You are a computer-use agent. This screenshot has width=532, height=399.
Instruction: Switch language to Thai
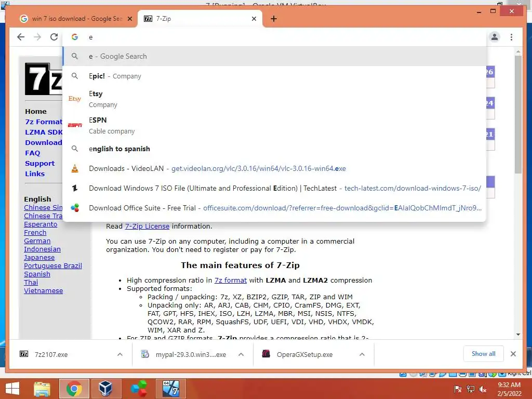click(x=31, y=282)
